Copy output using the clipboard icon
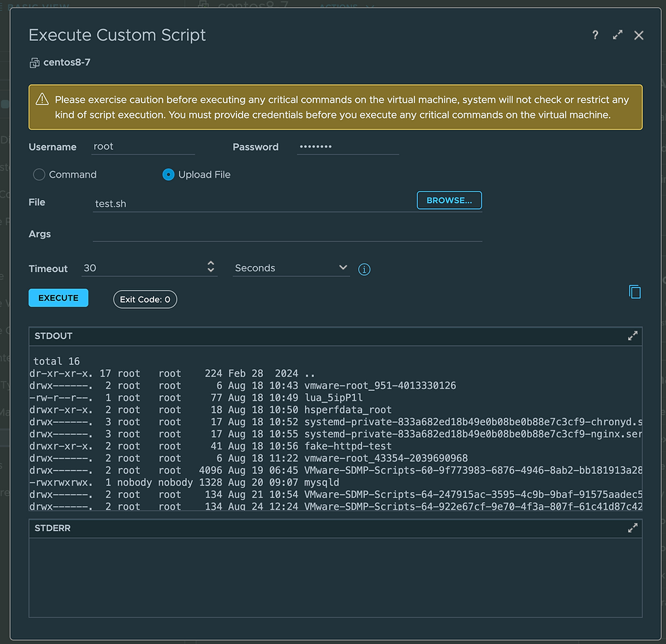The width and height of the screenshot is (666, 644). click(x=635, y=292)
